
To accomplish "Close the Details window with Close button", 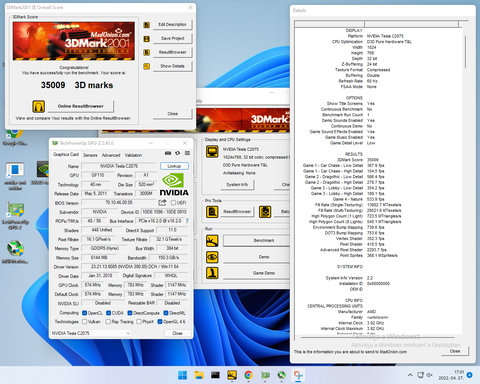I will tap(455, 351).
